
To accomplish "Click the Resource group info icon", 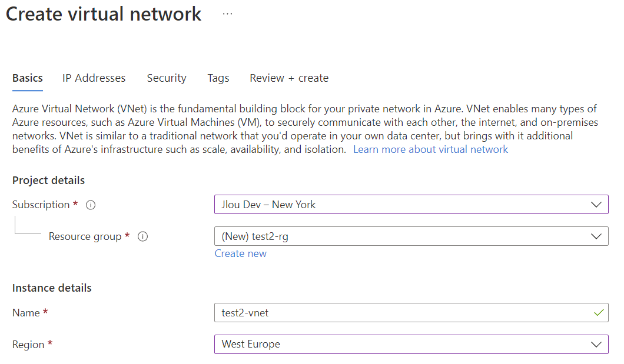I will [143, 237].
